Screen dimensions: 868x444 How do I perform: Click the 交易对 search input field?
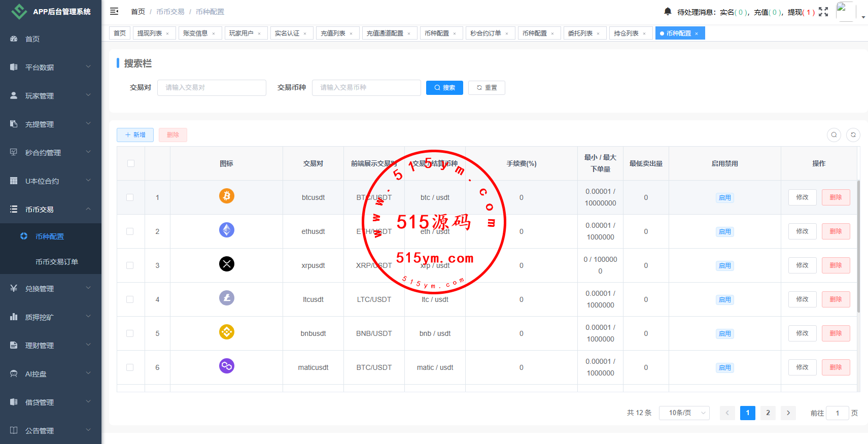[212, 88]
